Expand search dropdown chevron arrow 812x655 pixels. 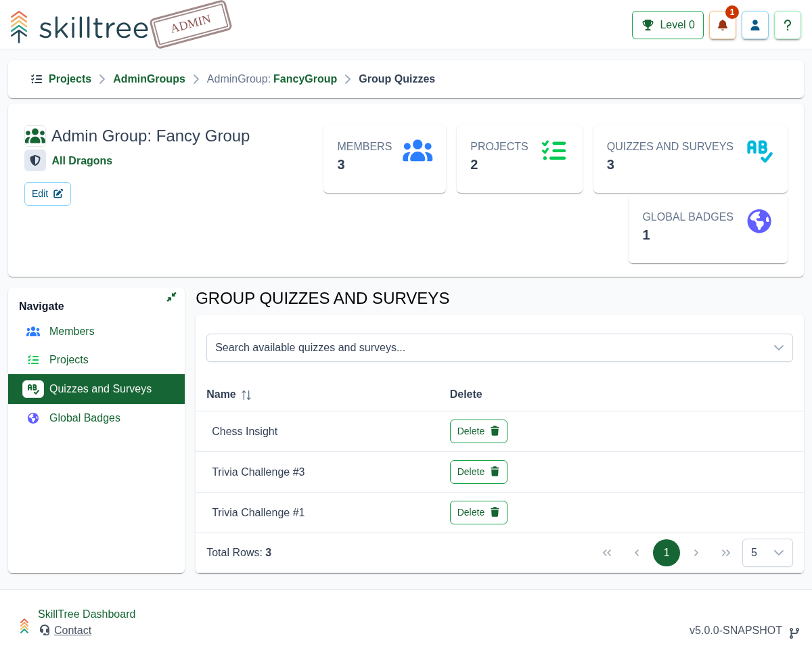pos(779,348)
